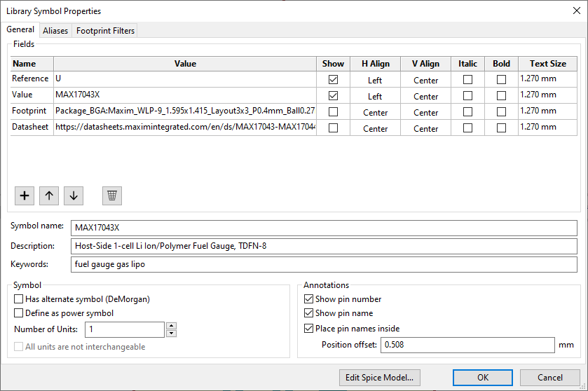Enable Show checkbox for Footprint field
The image size is (588, 391).
333,112
